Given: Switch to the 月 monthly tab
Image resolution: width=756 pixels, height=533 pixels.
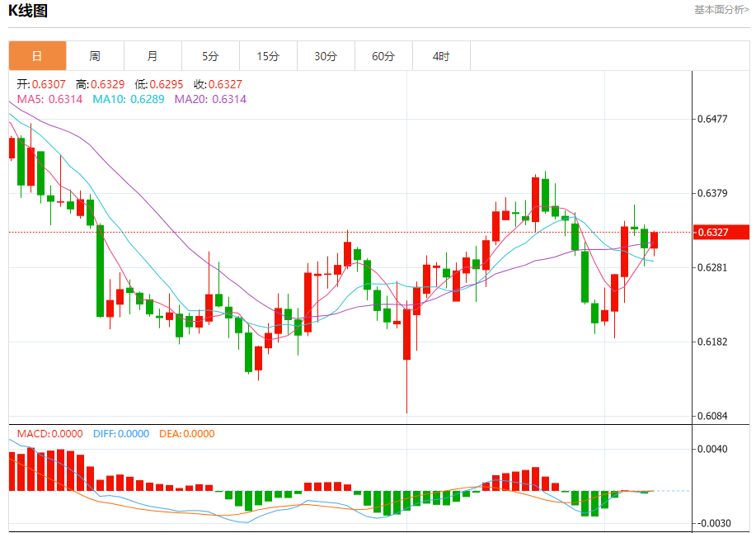Looking at the screenshot, I should coord(153,56).
